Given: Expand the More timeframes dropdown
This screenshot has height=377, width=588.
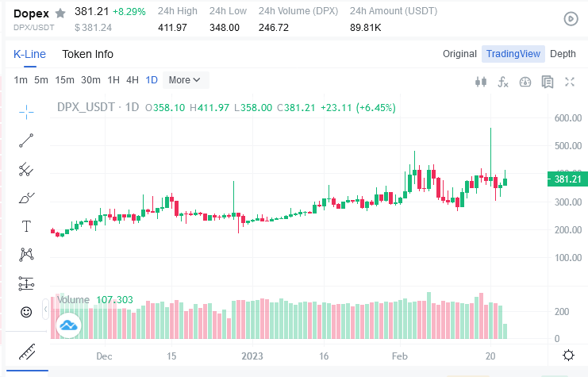Looking at the screenshot, I should [x=185, y=79].
